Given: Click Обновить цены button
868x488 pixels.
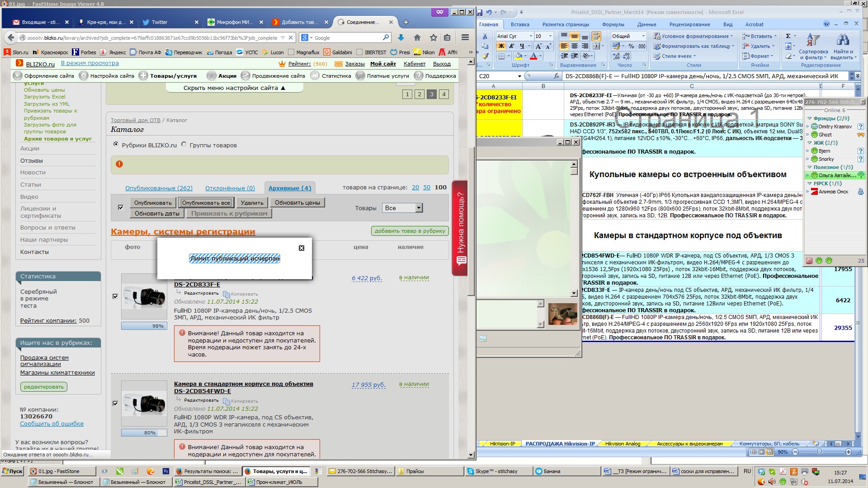Looking at the screenshot, I should click(x=297, y=203).
